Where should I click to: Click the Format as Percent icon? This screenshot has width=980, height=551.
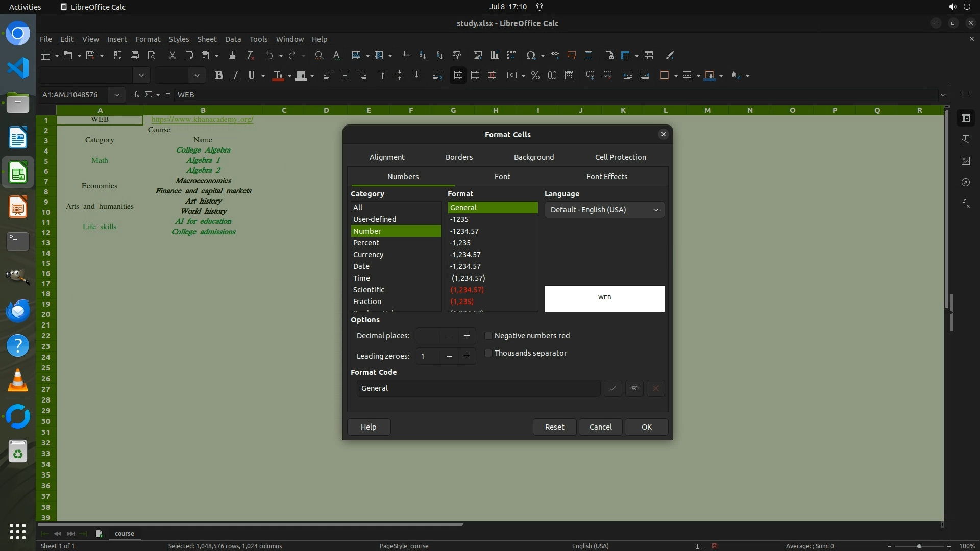click(535, 76)
